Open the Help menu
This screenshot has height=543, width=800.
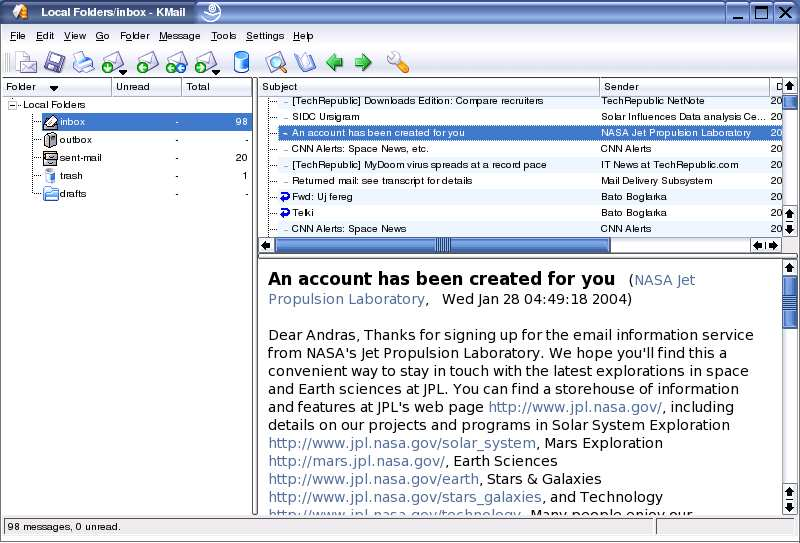[x=303, y=36]
